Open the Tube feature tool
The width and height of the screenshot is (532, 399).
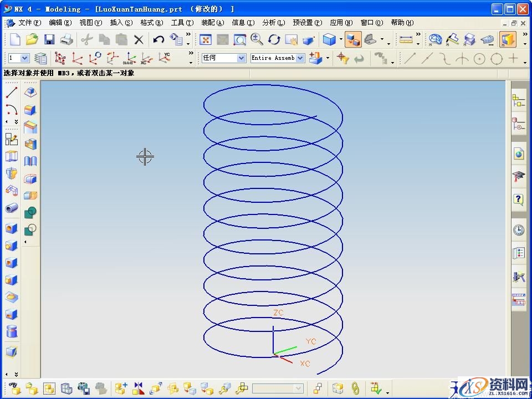(x=12, y=208)
